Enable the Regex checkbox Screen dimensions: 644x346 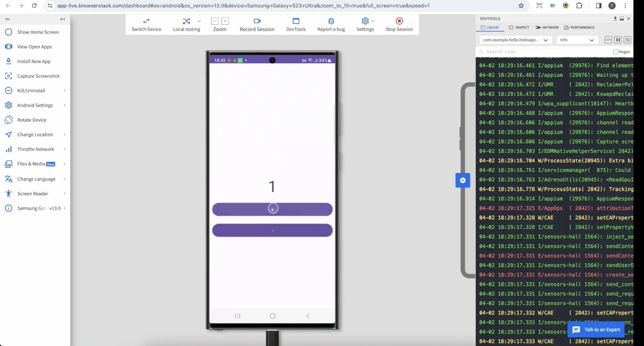click(x=616, y=52)
